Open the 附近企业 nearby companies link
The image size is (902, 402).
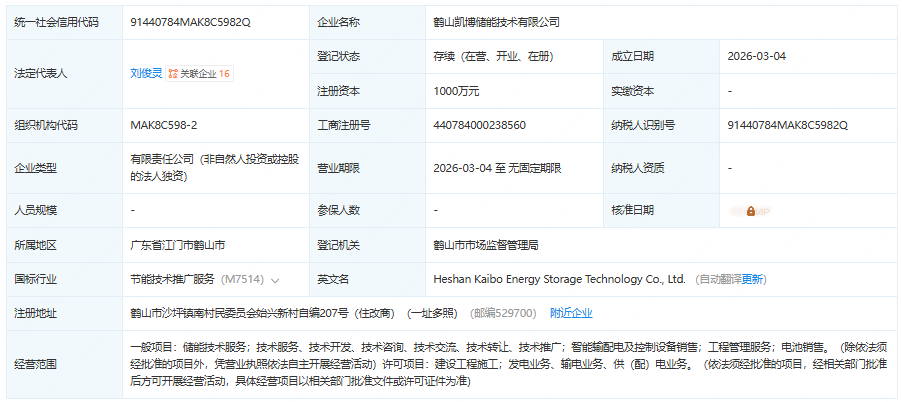click(x=571, y=313)
